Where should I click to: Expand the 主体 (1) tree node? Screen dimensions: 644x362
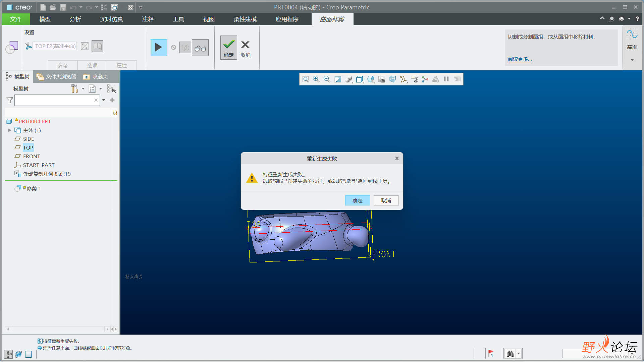click(x=10, y=130)
